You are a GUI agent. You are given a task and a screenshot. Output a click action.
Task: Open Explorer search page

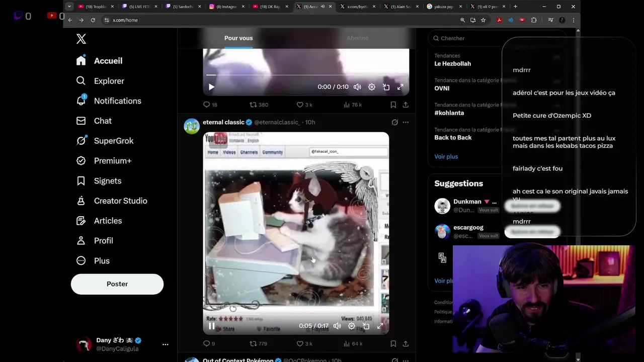(100, 81)
